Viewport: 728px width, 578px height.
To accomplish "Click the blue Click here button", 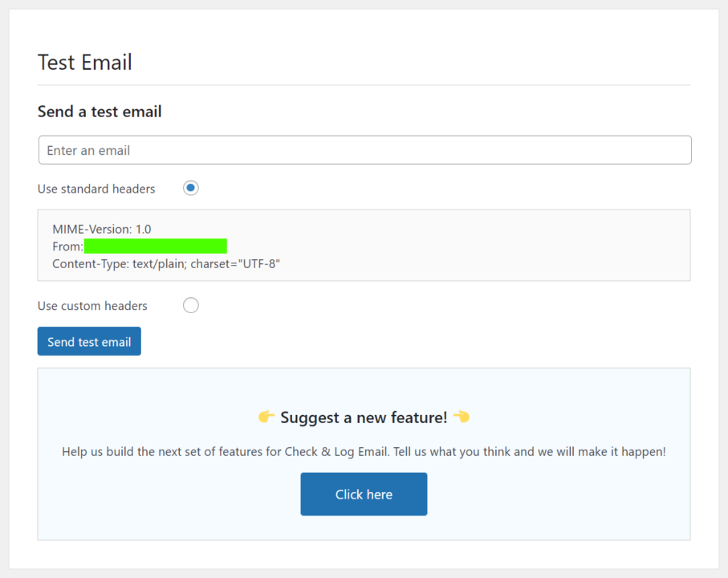I will (364, 494).
